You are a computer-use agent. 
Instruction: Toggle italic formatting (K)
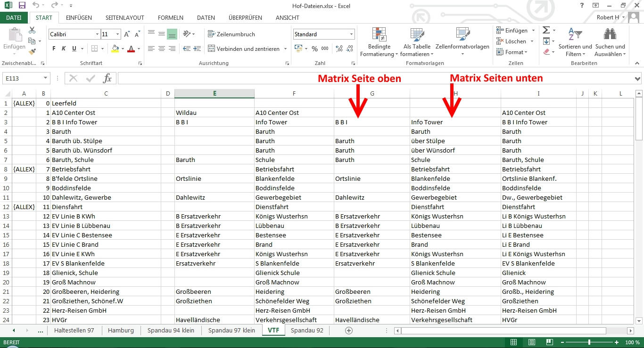tap(64, 49)
